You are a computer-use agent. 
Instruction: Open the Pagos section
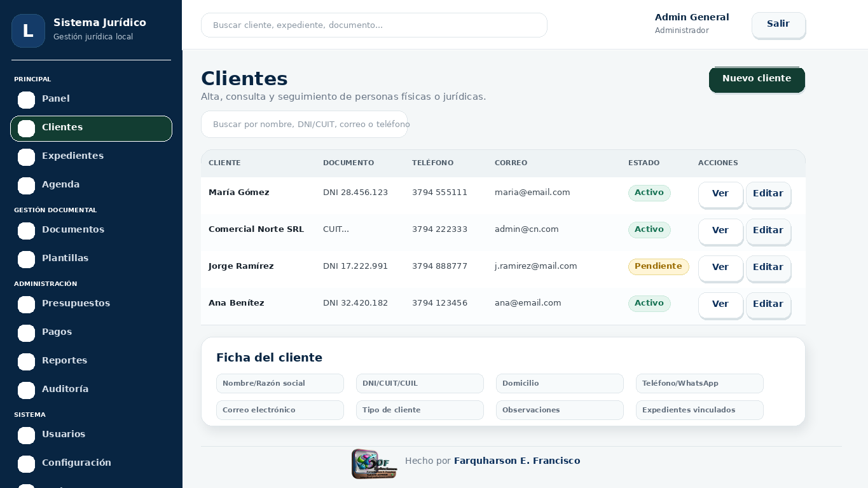(91, 333)
